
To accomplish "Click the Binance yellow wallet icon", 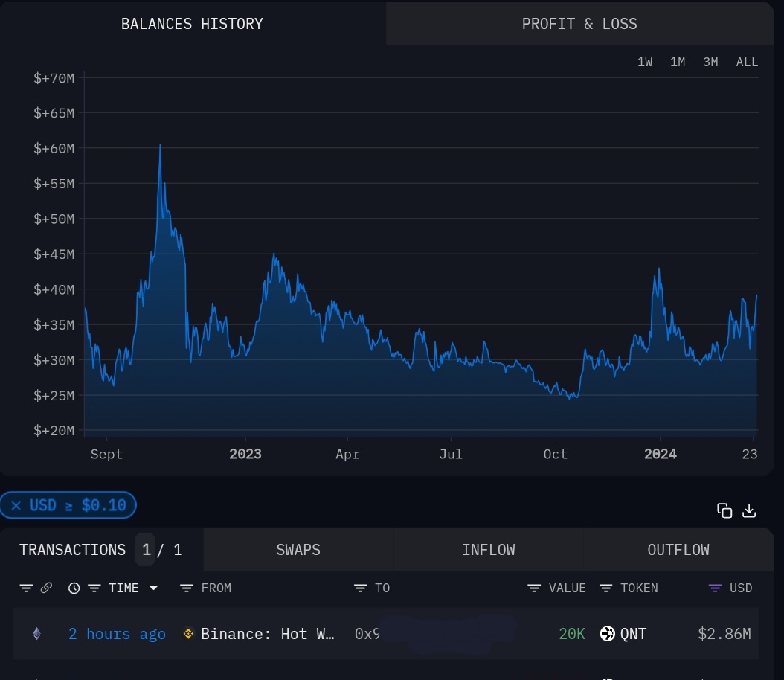I will pyautogui.click(x=187, y=634).
